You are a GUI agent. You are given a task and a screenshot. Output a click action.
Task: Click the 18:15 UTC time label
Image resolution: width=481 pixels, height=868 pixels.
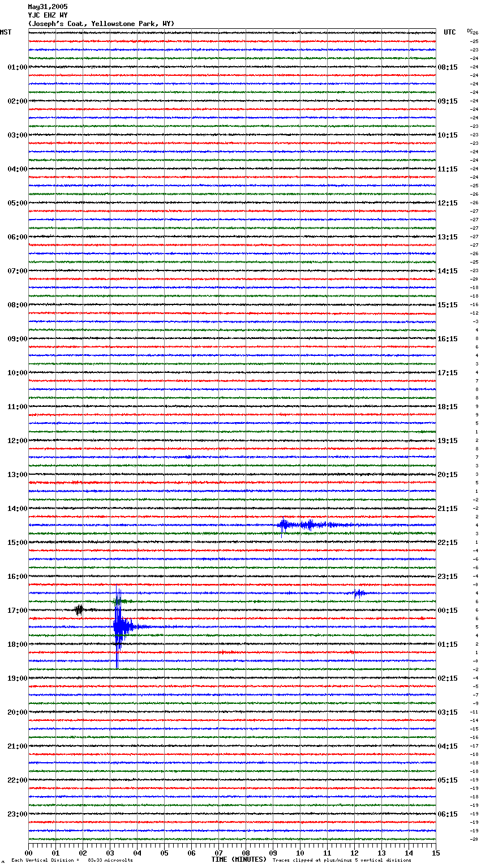[x=448, y=407]
